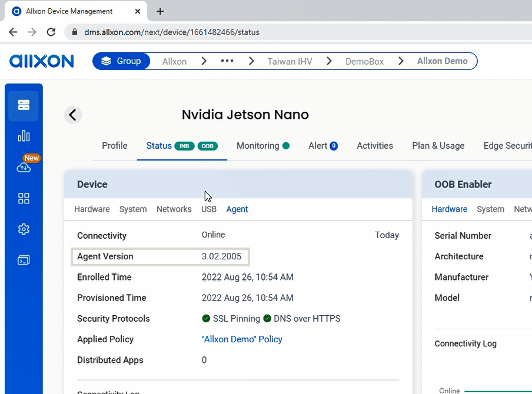Screen dimensions: 532x394
Task: Click the apps grid icon in sidebar
Action: pyautogui.click(x=24, y=199)
